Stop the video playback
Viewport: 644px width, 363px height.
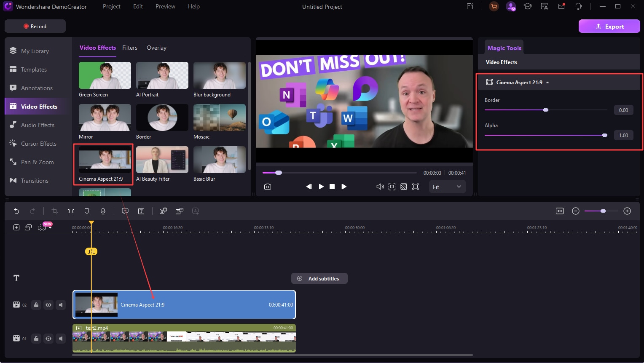click(x=332, y=187)
